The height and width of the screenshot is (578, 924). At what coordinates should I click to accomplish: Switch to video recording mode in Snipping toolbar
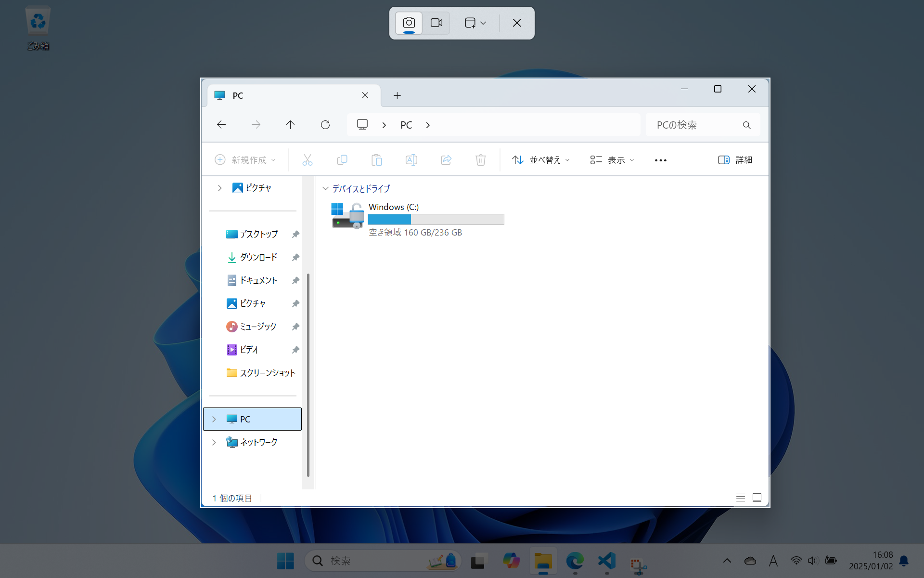tap(436, 23)
